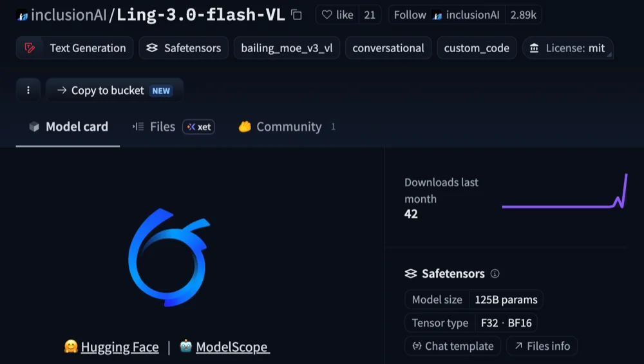This screenshot has width=644, height=364.
Task: Click the Files info arrow icon
Action: [x=518, y=346]
